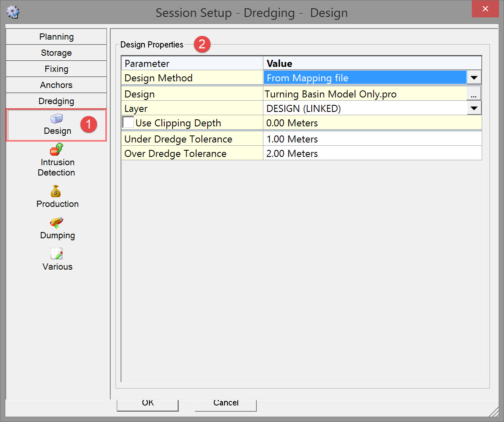Click the gear icon in title bar

(x=13, y=12)
